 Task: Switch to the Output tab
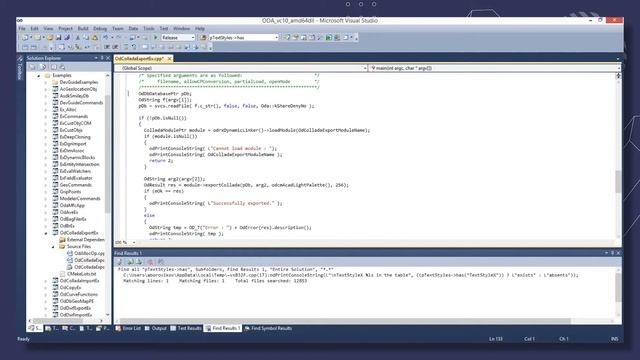pos(156,328)
